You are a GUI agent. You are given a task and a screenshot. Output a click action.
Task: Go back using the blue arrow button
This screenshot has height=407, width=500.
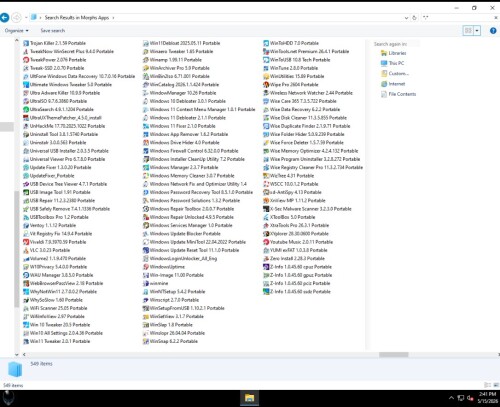coord(4,17)
